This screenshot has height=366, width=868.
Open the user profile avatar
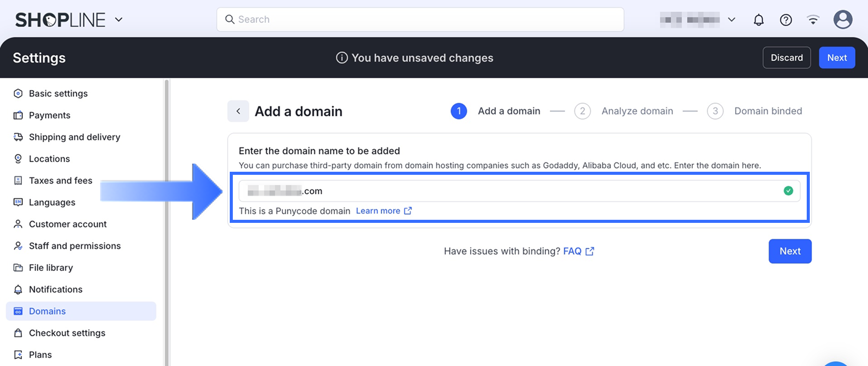842,20
